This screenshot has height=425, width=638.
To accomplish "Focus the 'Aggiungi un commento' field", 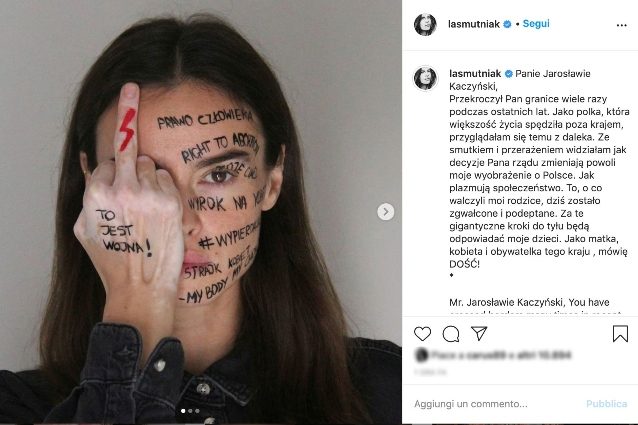I will pyautogui.click(x=496, y=404).
